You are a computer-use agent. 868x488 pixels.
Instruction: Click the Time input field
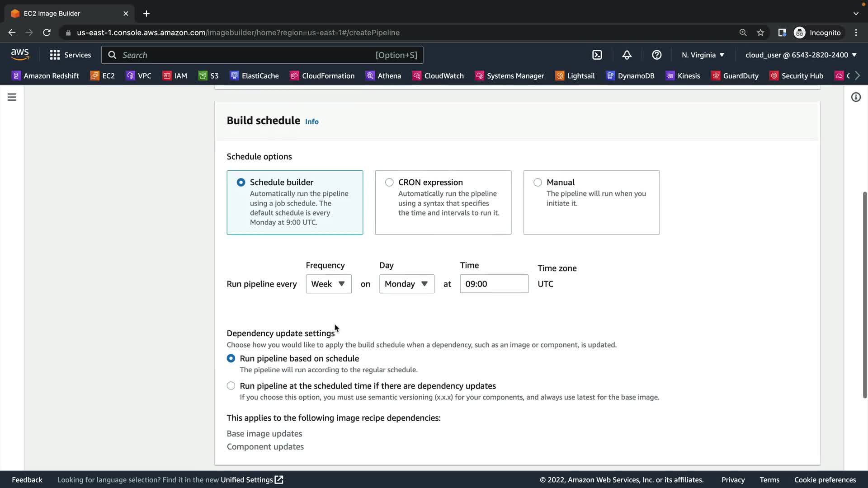point(494,284)
